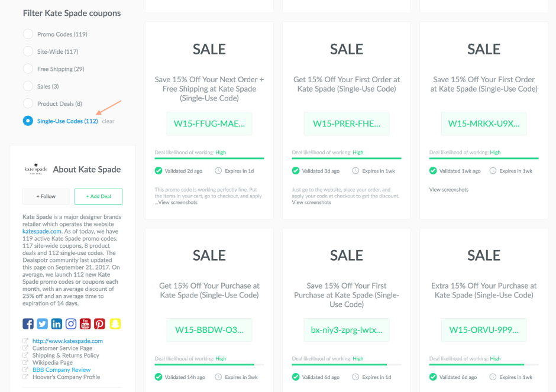556x392 pixels.
Task: Open the Instagram icon
Action: point(70,323)
